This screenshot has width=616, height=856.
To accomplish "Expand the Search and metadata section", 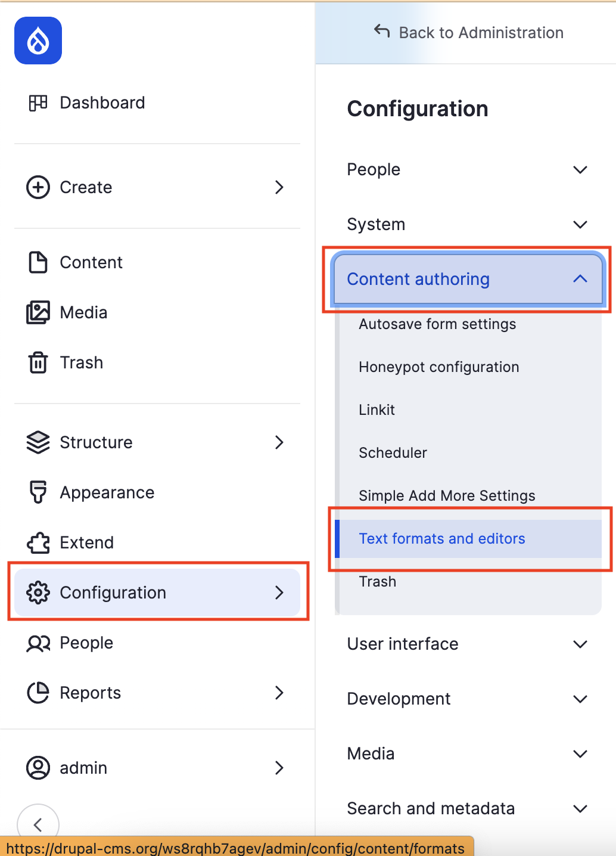I will pos(467,809).
